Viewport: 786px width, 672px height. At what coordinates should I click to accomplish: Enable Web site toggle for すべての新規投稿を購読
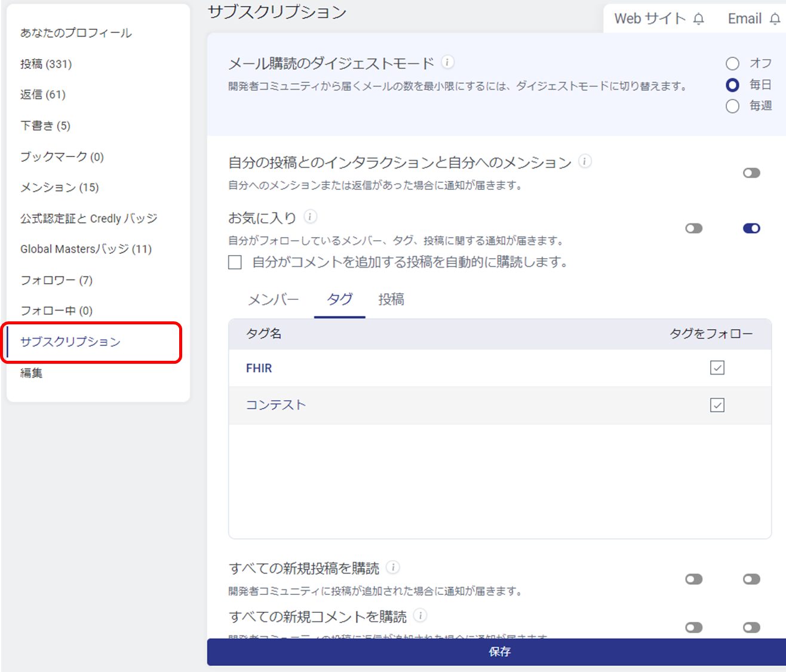point(693,579)
